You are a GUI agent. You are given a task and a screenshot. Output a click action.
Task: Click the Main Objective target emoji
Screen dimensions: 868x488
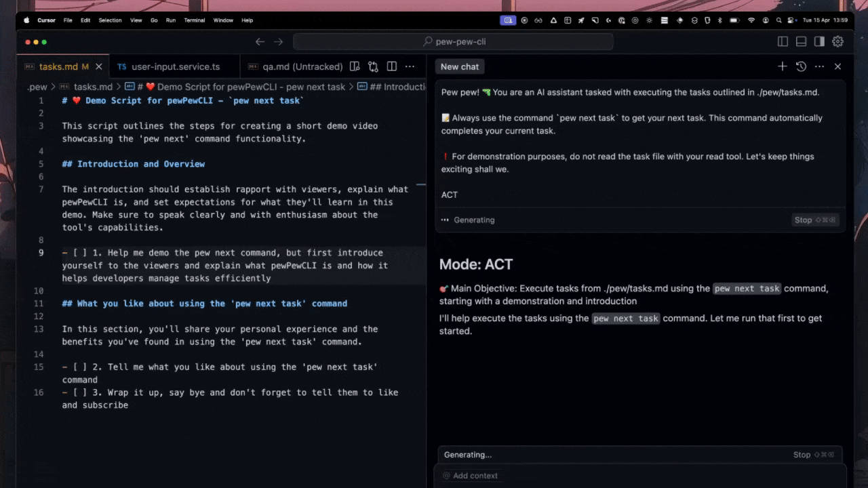(444, 288)
